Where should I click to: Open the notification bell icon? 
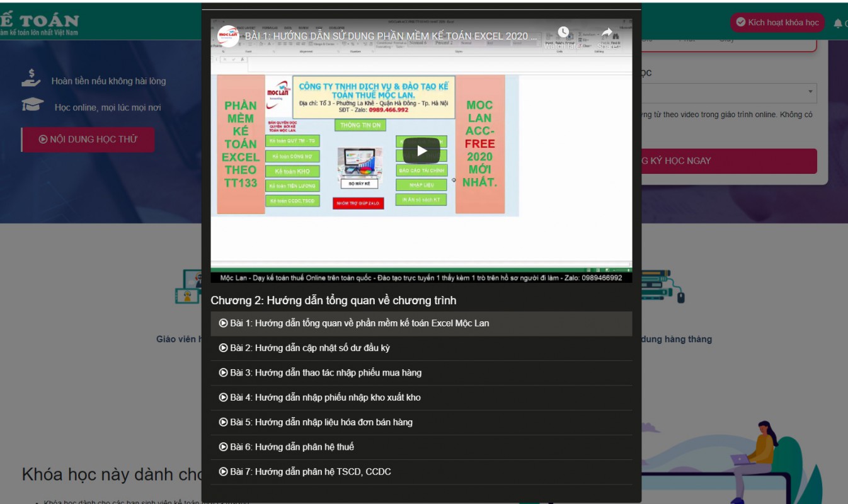tap(838, 23)
